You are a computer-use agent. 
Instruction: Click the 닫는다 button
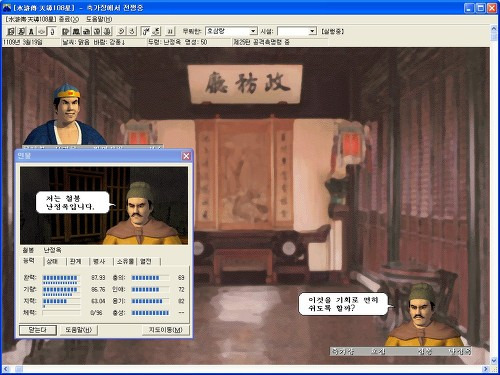pyautogui.click(x=38, y=330)
